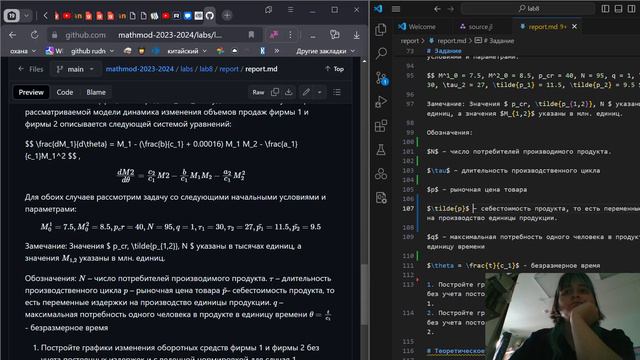Close the report.md editor tab
The width and height of the screenshot is (640, 360).
(x=574, y=27)
